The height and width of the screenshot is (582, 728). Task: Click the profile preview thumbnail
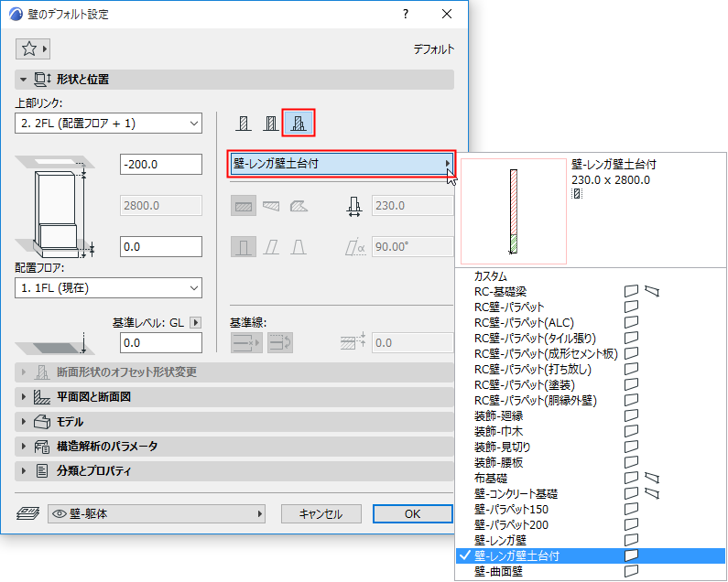tap(514, 211)
